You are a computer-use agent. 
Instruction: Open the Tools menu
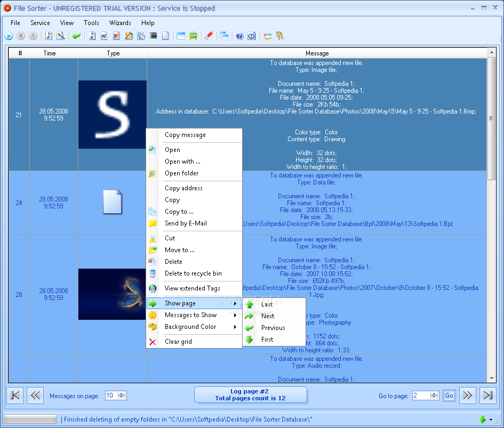coord(91,23)
